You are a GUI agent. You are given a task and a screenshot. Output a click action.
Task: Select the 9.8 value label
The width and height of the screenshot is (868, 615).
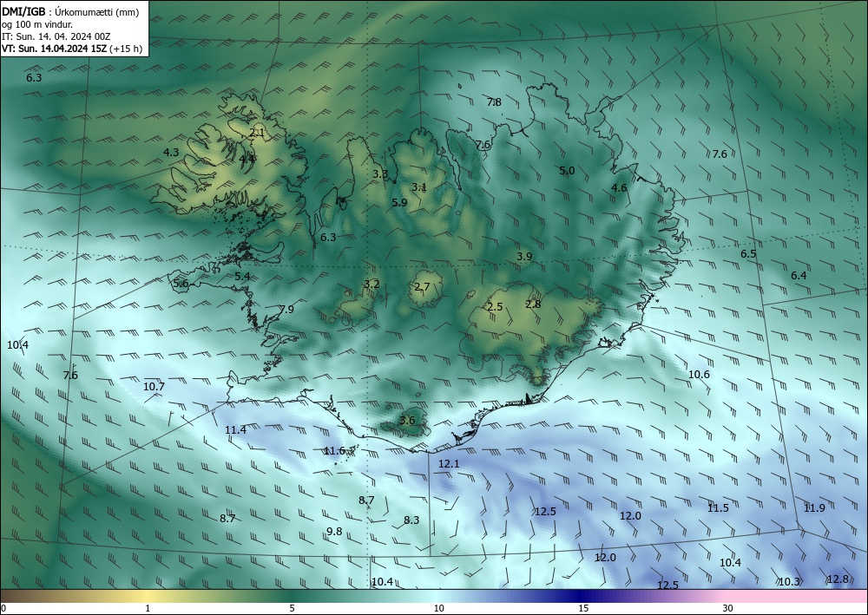point(334,531)
